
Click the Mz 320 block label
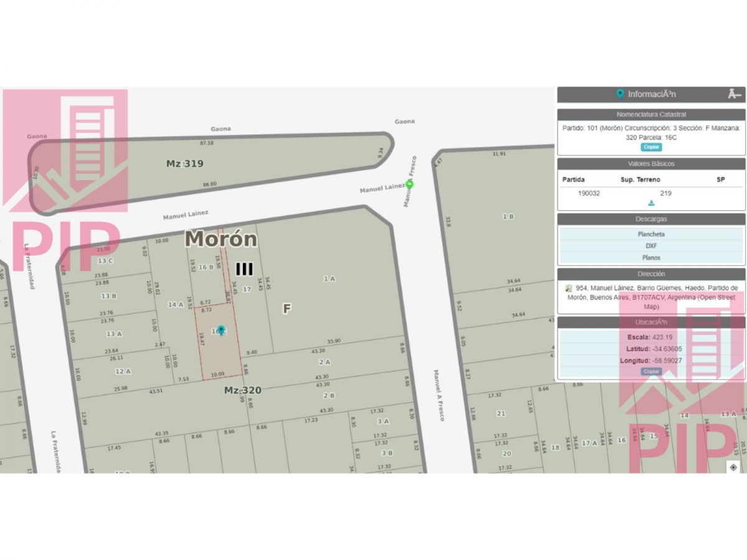[243, 390]
